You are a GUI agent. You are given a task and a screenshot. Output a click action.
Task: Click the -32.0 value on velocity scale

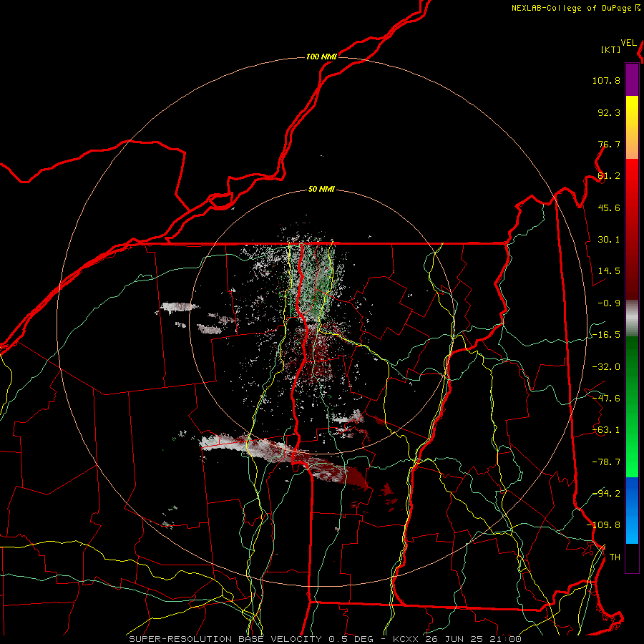coord(606,367)
